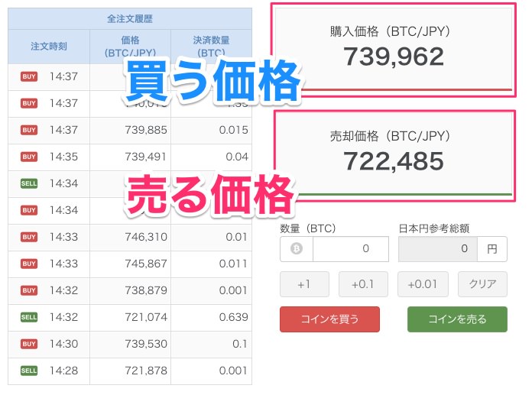Click the BUY badge for price 745,867
Image resolution: width=532 pixels, height=395 pixels.
tap(29, 264)
